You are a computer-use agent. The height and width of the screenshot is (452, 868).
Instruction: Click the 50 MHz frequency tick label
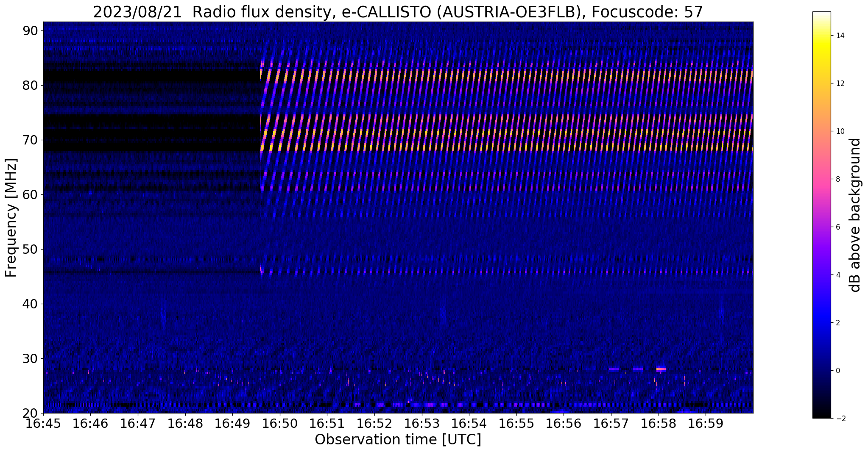tap(31, 249)
